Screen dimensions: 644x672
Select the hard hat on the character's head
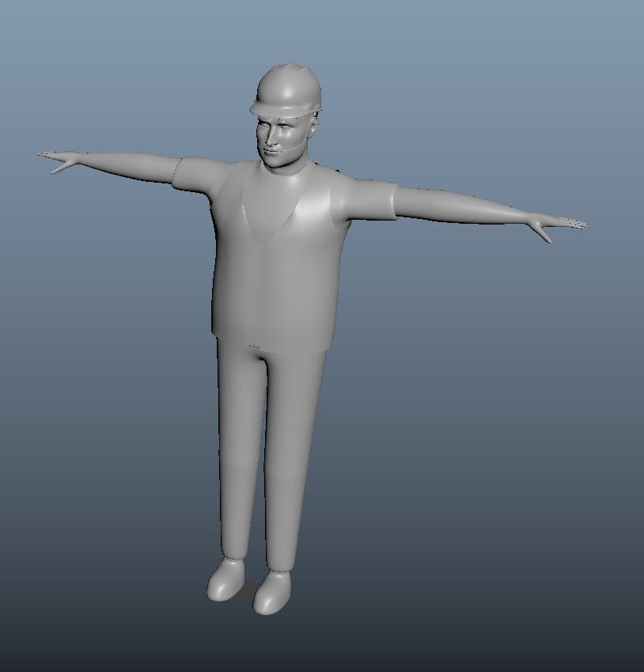coord(286,89)
